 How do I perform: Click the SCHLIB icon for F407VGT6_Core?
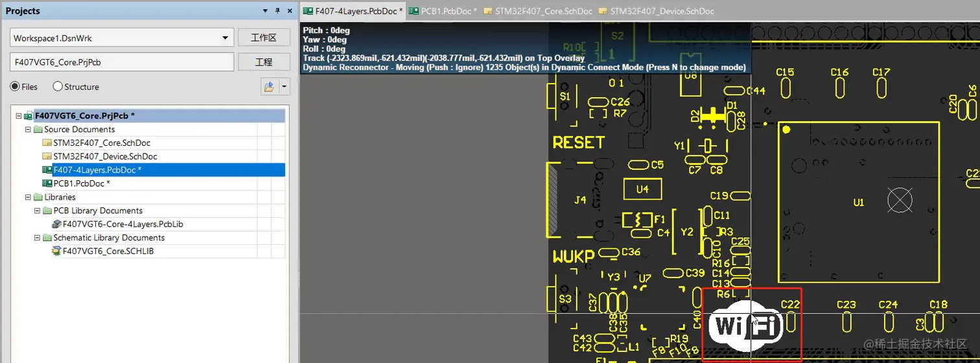(x=56, y=252)
